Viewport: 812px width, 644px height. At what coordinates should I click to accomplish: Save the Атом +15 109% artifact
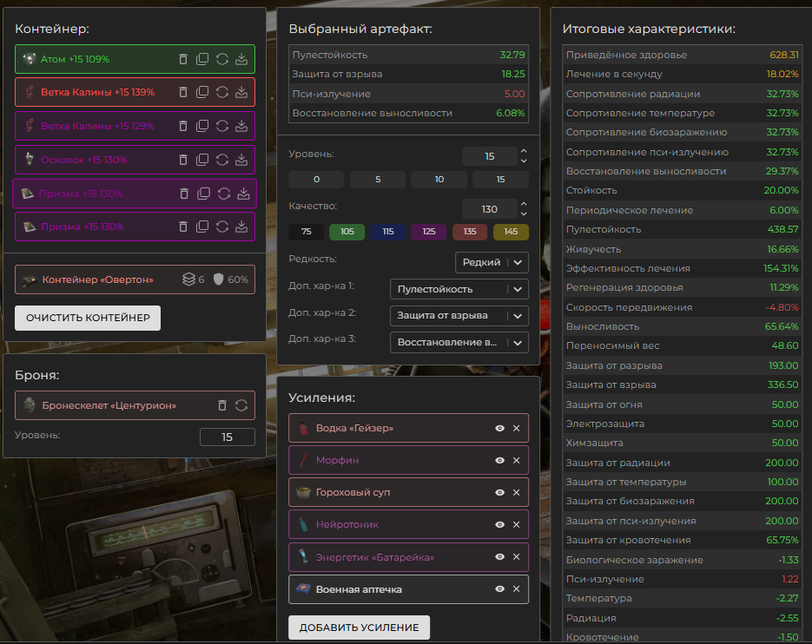(241, 59)
